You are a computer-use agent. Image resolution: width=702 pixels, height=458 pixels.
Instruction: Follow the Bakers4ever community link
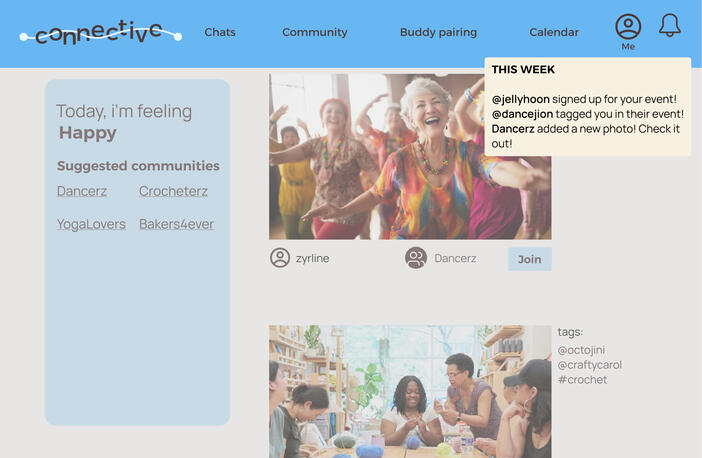[x=176, y=224]
